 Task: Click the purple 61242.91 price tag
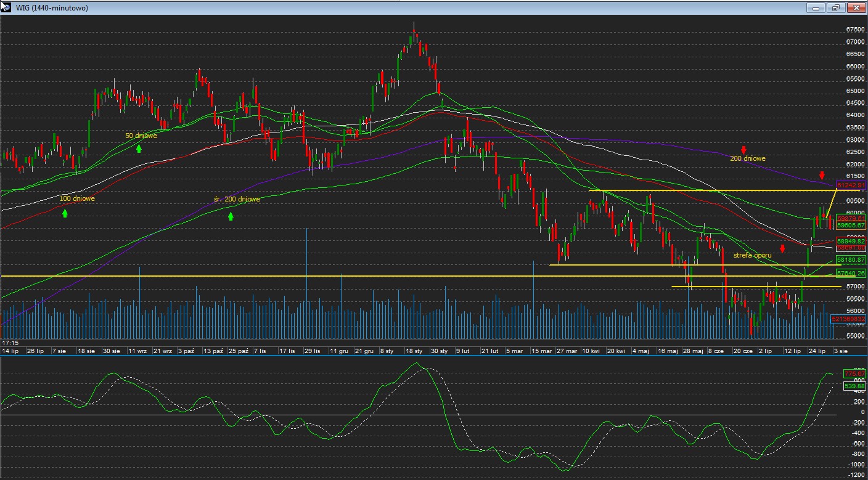point(851,185)
